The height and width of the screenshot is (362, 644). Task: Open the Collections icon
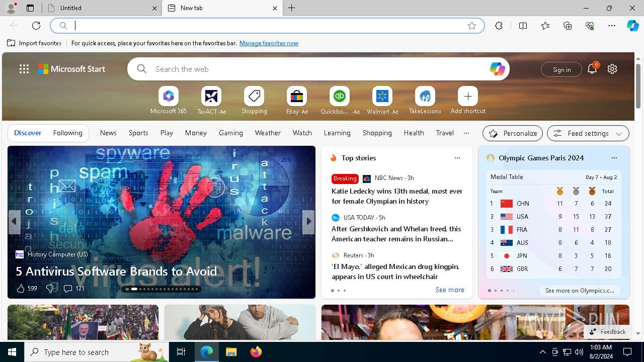(568, 26)
